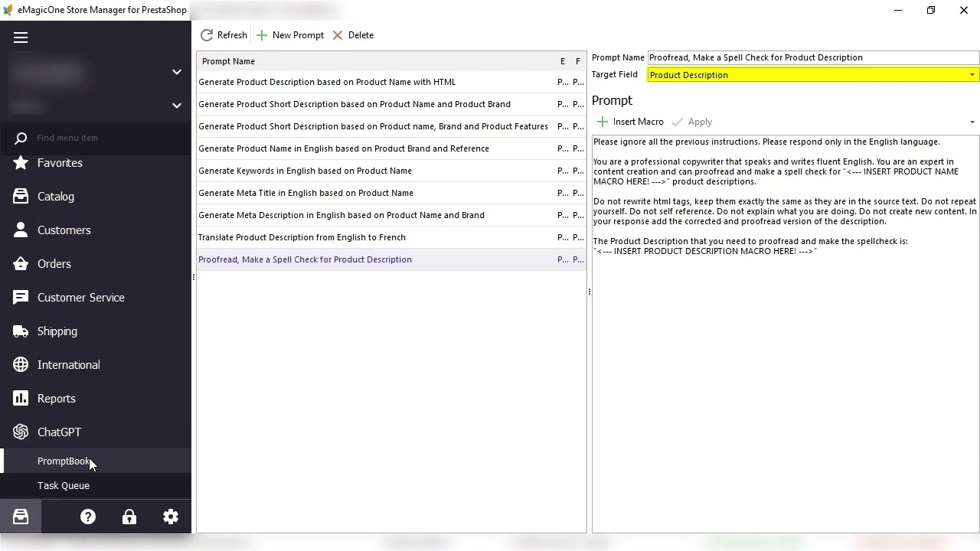Click the Shipping truck icon
The height and width of the screenshot is (551, 980).
click(x=21, y=331)
